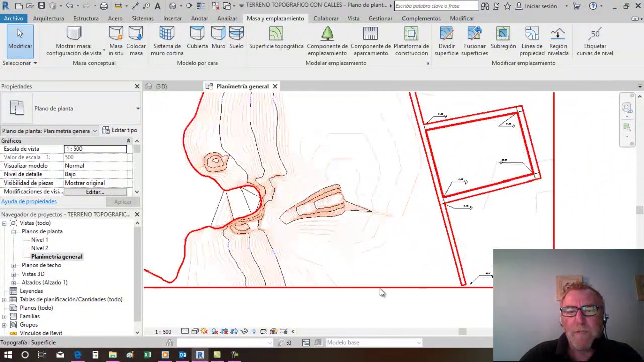Click sun path icon in view control bar
The image size is (644, 362).
pyautogui.click(x=204, y=331)
